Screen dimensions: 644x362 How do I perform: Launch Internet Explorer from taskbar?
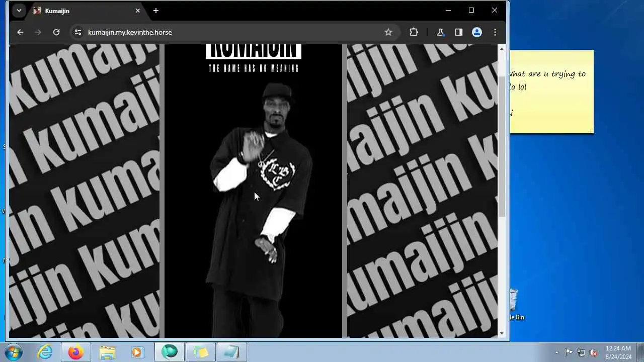[x=45, y=352]
